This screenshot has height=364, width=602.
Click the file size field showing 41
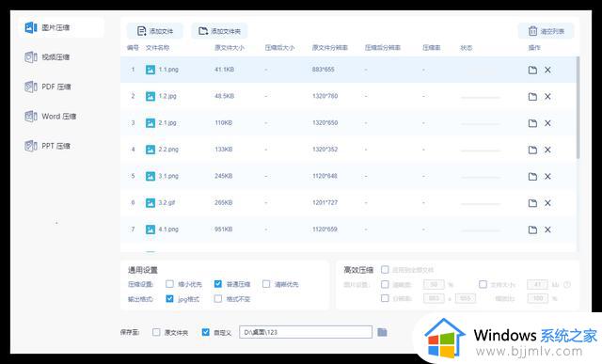point(537,284)
